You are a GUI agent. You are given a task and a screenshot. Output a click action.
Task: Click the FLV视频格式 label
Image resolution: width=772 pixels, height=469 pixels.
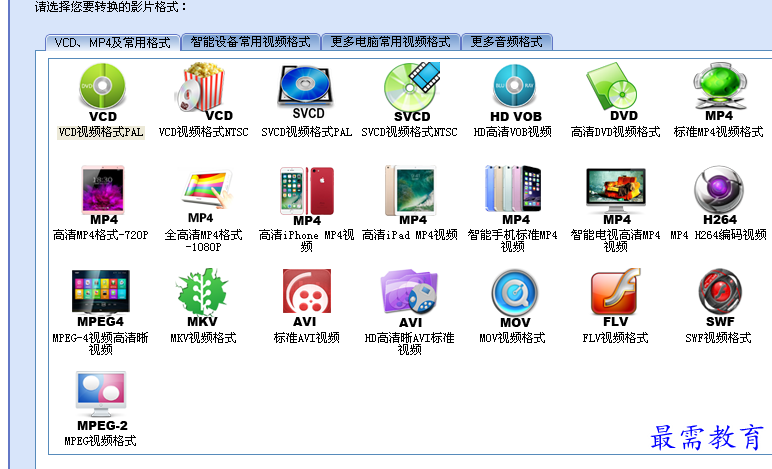tap(615, 338)
